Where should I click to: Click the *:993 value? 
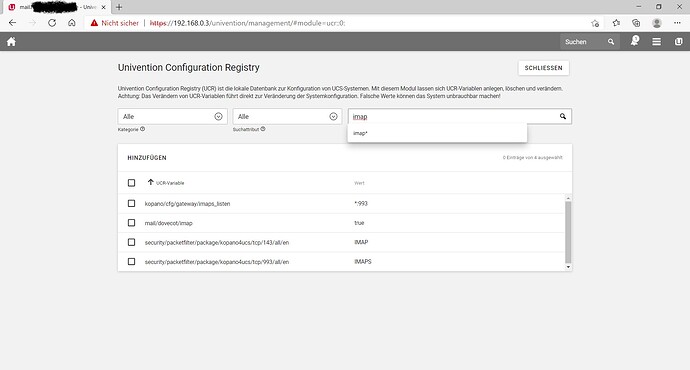[361, 204]
